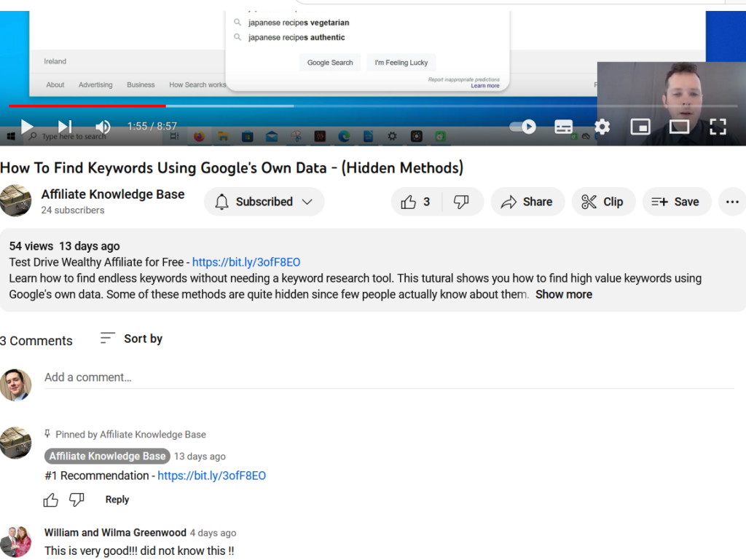
Task: Open the Business footer link
Action: click(x=141, y=85)
